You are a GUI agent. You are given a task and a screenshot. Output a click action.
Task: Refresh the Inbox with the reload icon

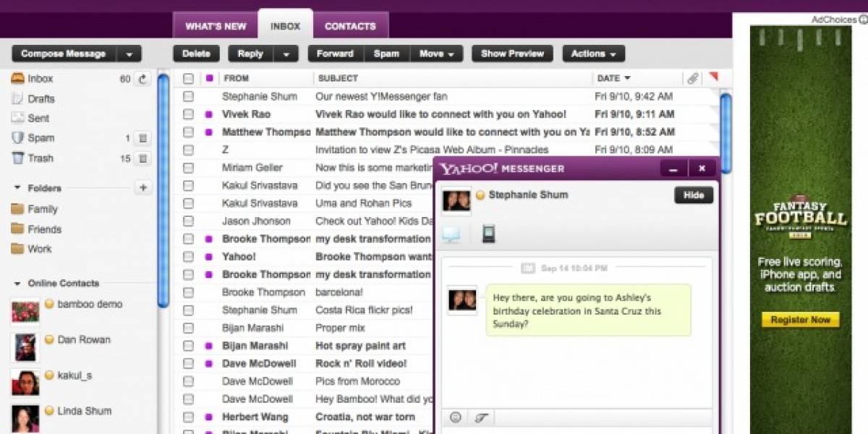[x=142, y=79]
